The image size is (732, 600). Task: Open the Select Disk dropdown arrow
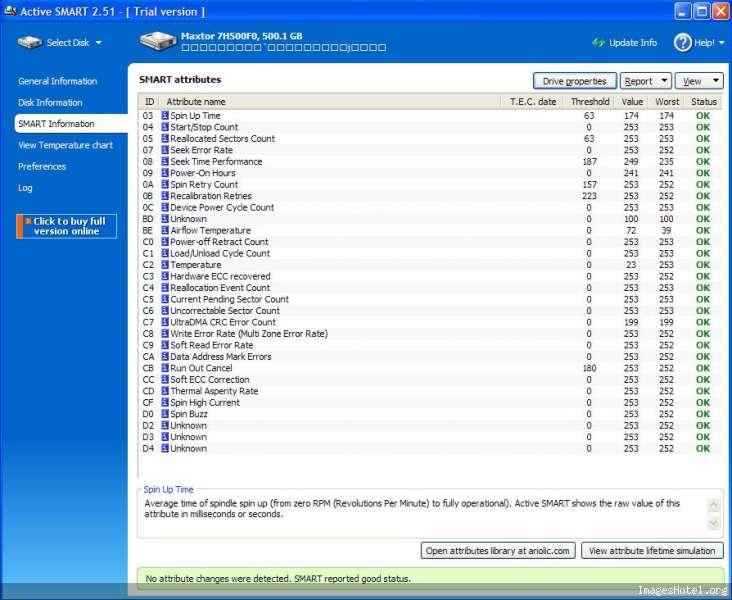(x=99, y=43)
